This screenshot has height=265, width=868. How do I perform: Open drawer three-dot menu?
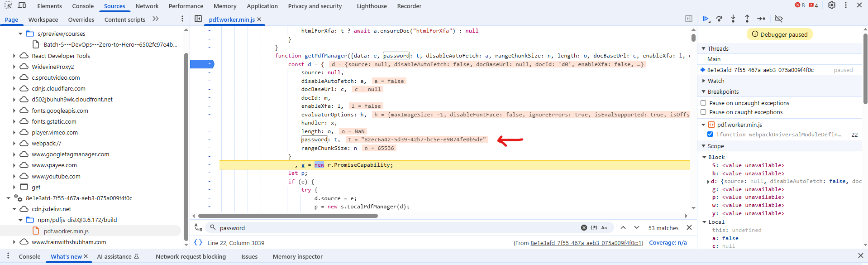(x=8, y=256)
